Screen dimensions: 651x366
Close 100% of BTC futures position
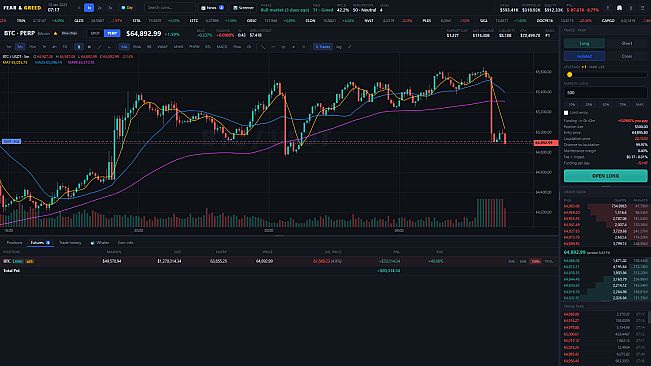[536, 261]
